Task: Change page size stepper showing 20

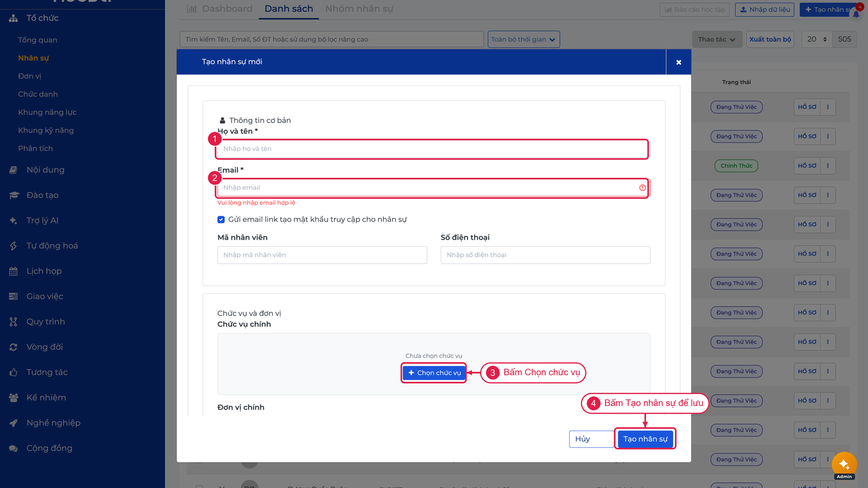Action: 816,39
